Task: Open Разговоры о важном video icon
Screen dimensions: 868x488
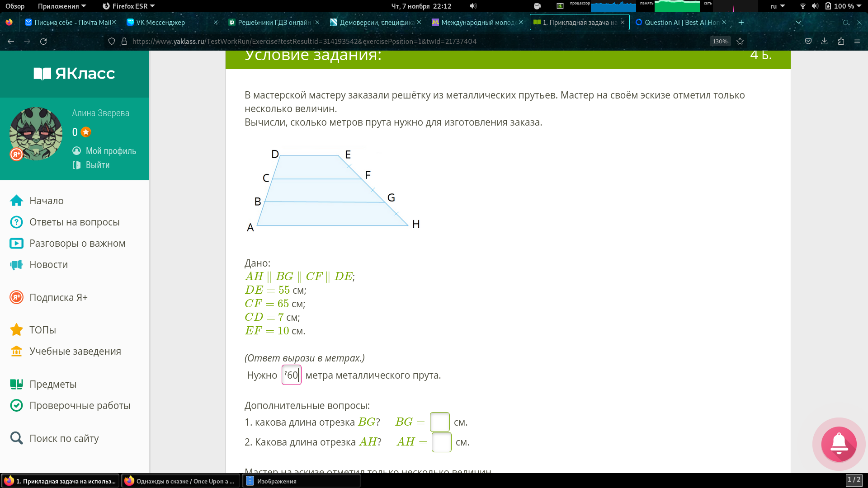Action: coord(17,243)
